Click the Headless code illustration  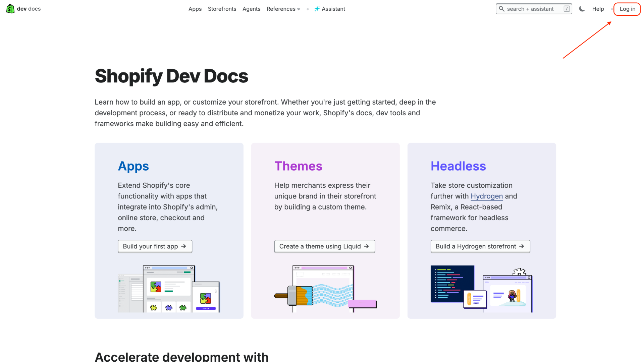[x=482, y=289]
